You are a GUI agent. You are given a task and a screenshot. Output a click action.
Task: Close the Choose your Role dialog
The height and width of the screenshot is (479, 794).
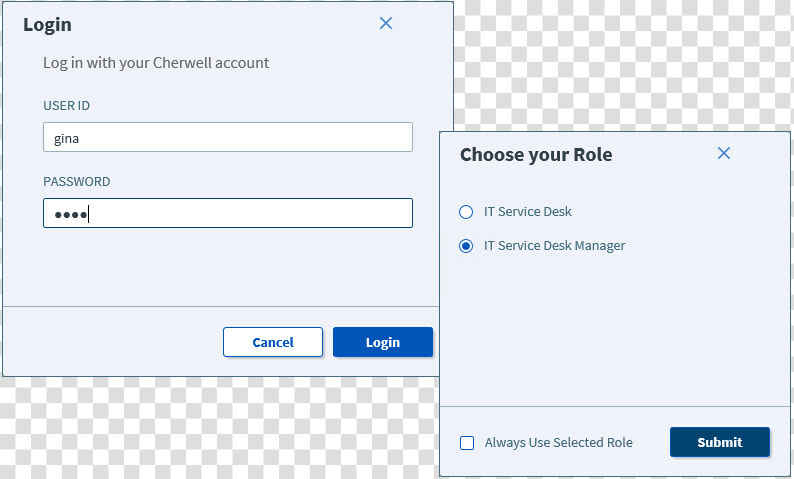(x=724, y=153)
